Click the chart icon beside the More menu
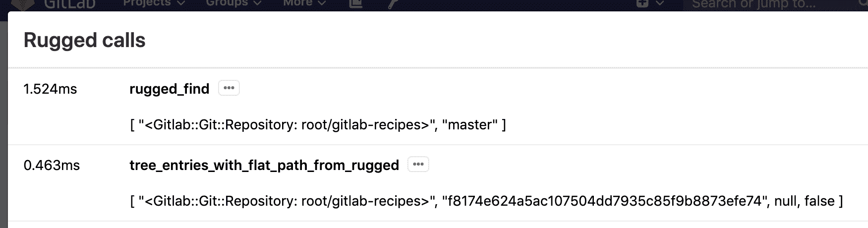Image resolution: width=868 pixels, height=228 pixels. click(356, 4)
